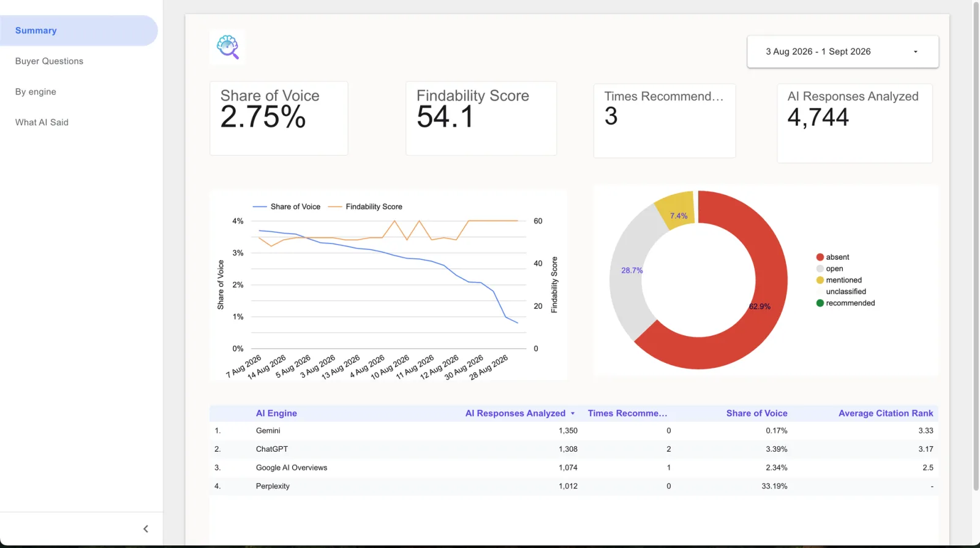Screen dimensions: 980x548
Task: Go to the Buyer Questions page
Action: [x=49, y=61]
